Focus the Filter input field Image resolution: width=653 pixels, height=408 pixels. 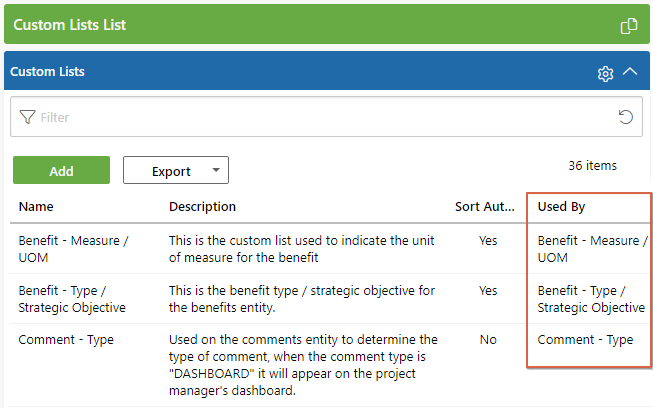pyautogui.click(x=326, y=117)
